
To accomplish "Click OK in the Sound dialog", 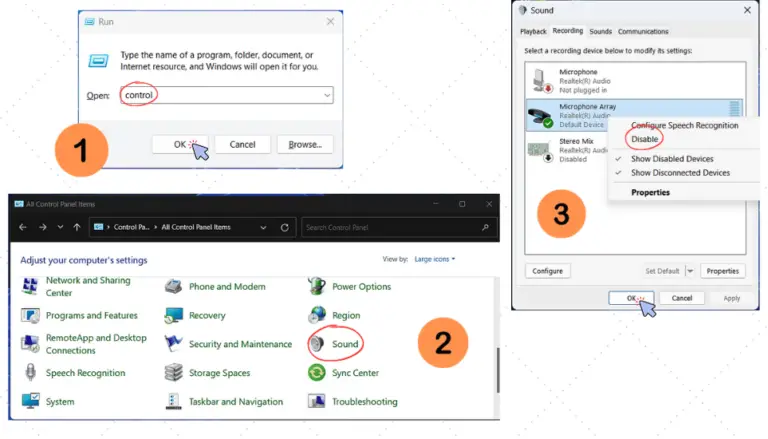I will click(x=631, y=298).
